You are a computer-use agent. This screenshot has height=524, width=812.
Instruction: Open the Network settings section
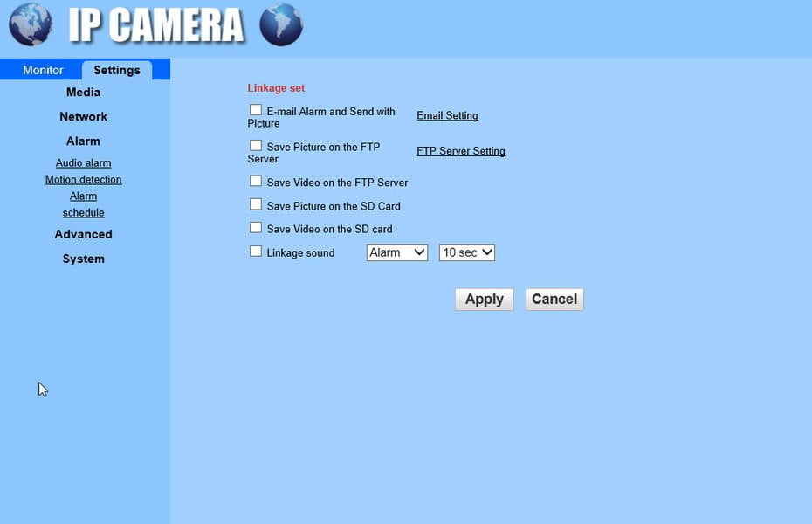click(83, 116)
